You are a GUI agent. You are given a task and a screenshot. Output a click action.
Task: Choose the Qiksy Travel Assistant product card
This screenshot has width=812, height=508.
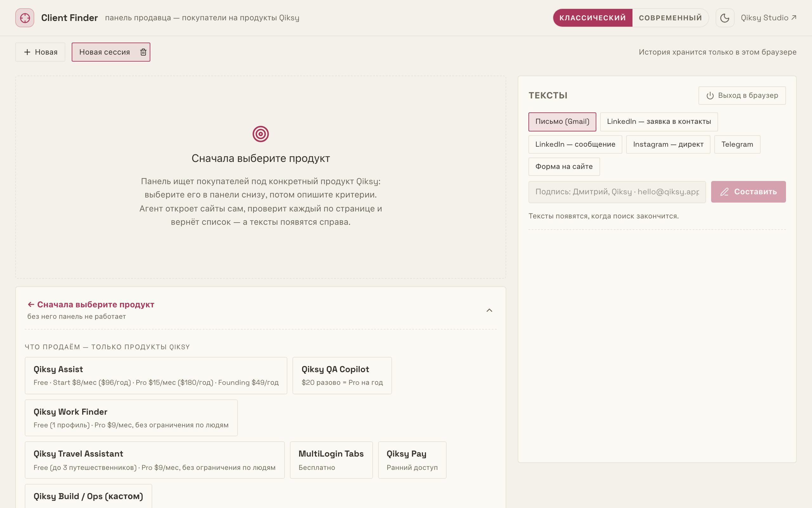[x=155, y=460]
